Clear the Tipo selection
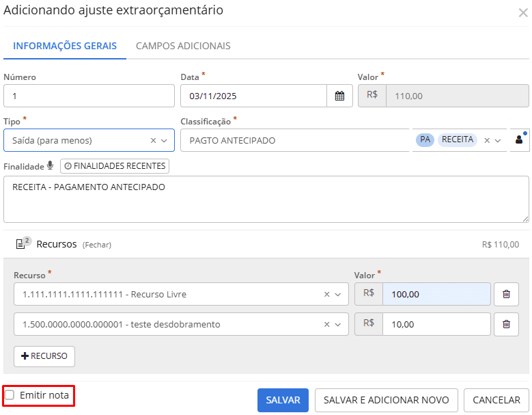Viewport: 532px width, 415px height. point(154,140)
